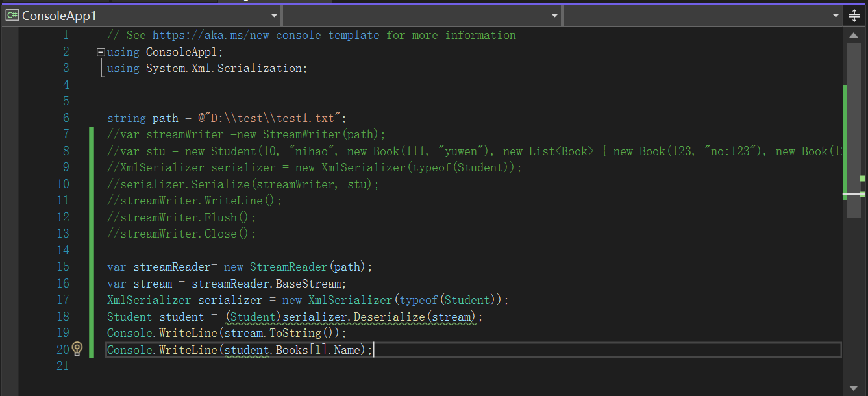Viewport: 868px width, 396px height.
Task: Click commented 'streamWriter.Flush()' on line 12
Action: tap(185, 217)
